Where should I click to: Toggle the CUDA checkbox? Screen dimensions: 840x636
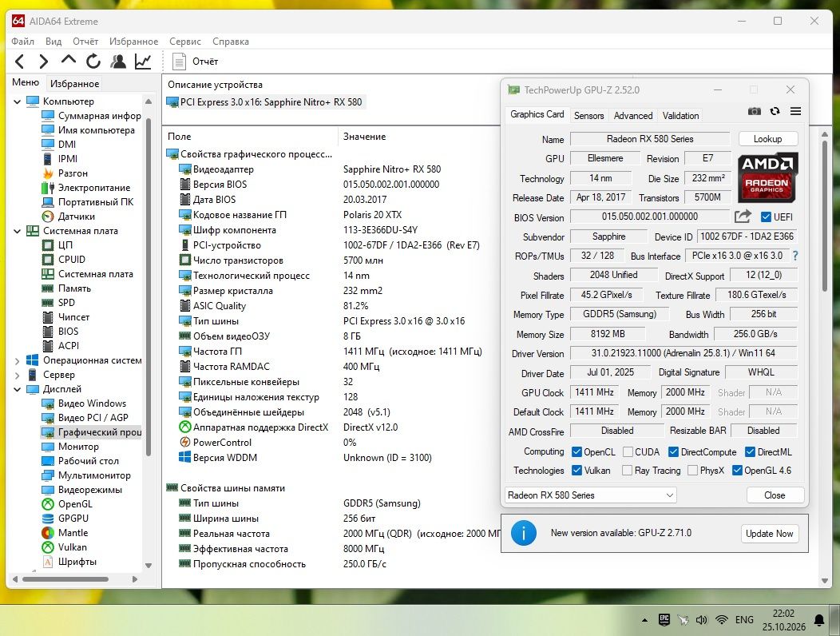coord(628,452)
